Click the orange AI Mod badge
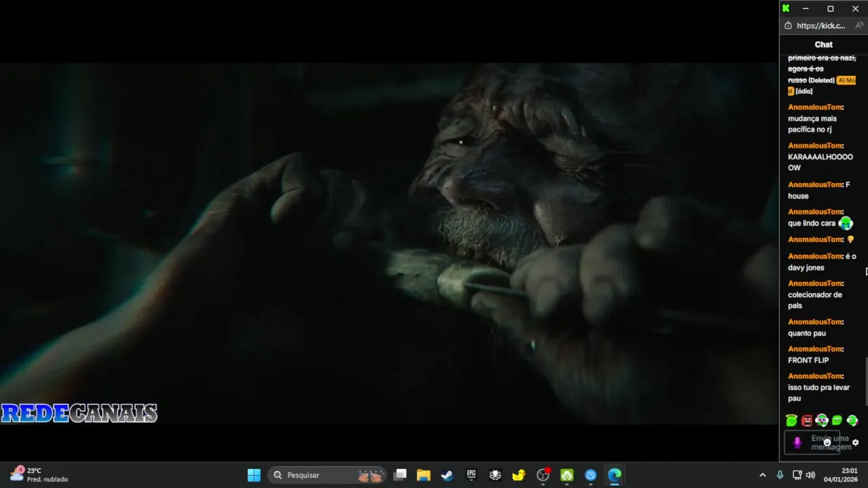The height and width of the screenshot is (488, 868). click(x=846, y=80)
